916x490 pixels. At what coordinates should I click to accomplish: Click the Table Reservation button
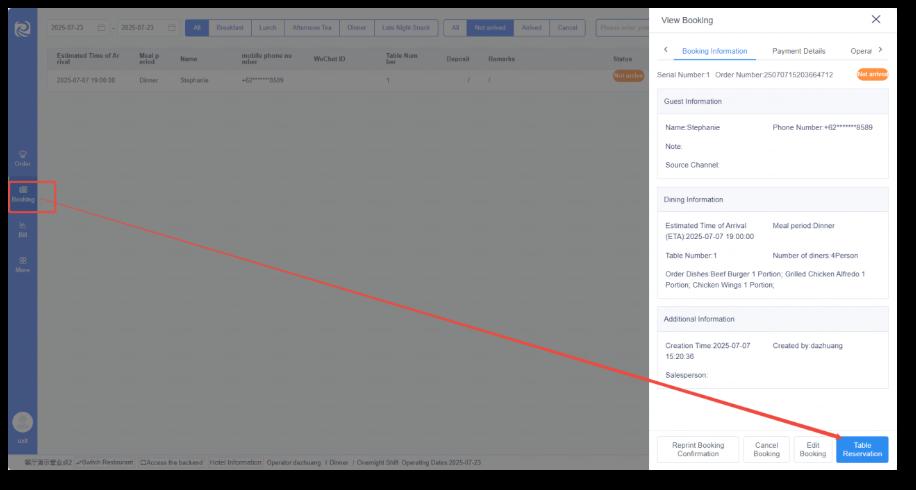tap(862, 449)
